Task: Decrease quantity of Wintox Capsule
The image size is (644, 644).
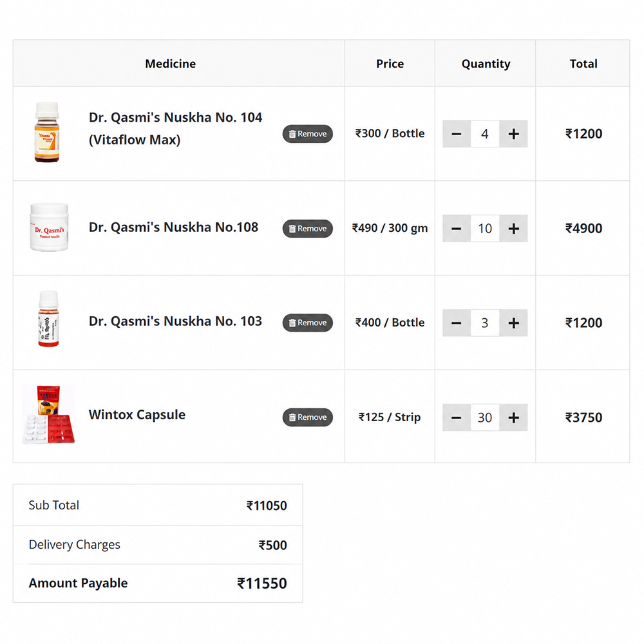Action: [457, 417]
